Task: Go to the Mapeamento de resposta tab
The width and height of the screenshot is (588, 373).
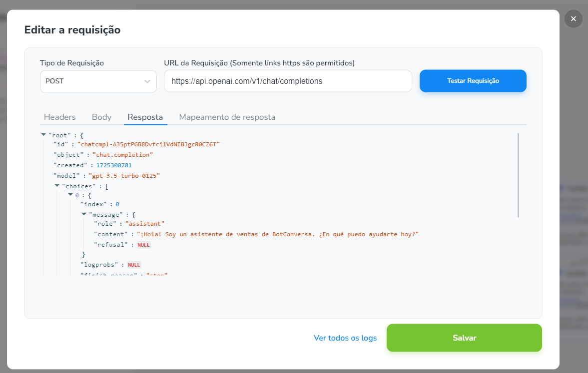Action: (227, 117)
